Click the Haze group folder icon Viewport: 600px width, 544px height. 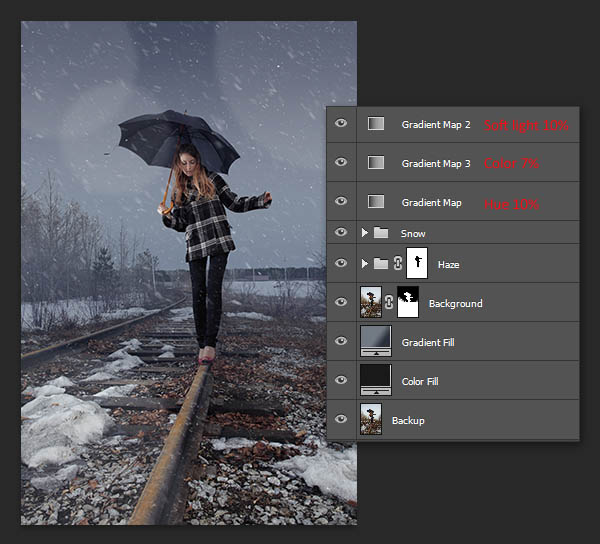click(381, 264)
